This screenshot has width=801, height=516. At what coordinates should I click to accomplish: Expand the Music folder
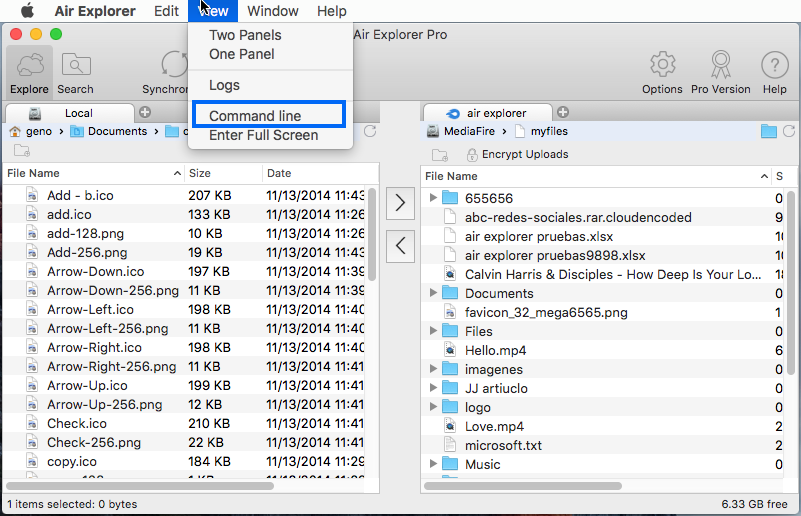[x=433, y=464]
